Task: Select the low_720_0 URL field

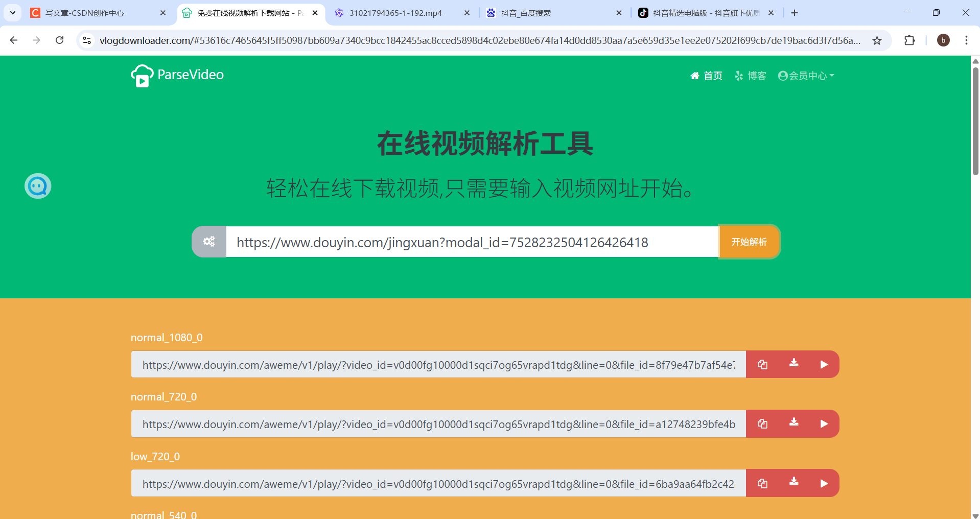Action: tap(438, 483)
